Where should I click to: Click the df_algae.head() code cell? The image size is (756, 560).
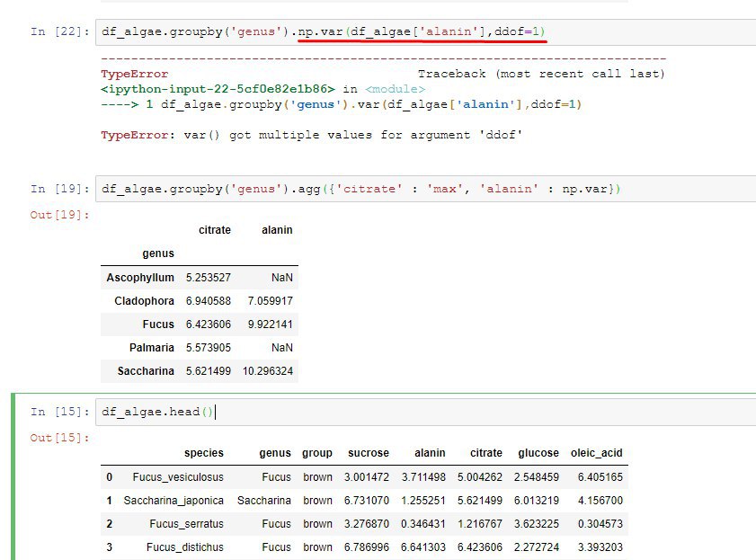point(426,412)
